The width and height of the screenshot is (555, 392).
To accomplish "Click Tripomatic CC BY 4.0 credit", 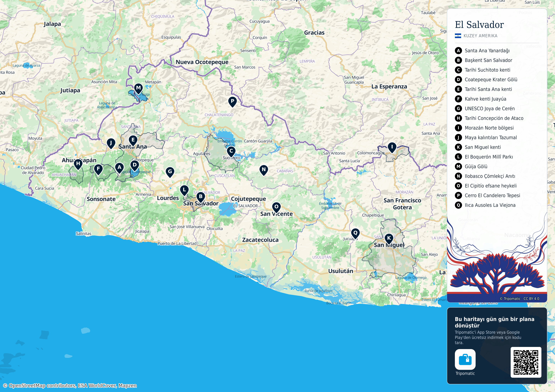I will (519, 299).
